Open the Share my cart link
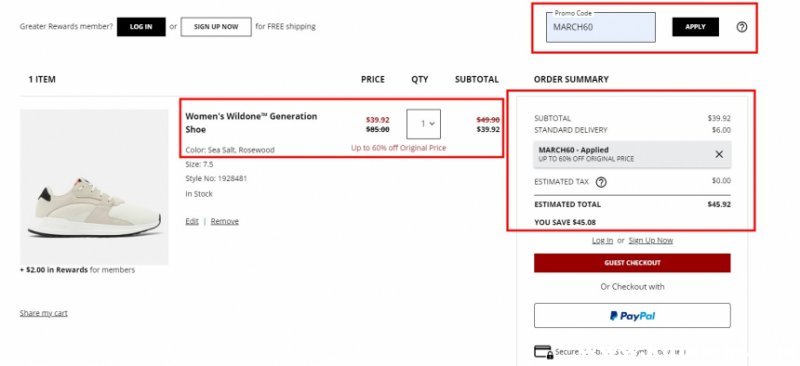 [x=43, y=313]
